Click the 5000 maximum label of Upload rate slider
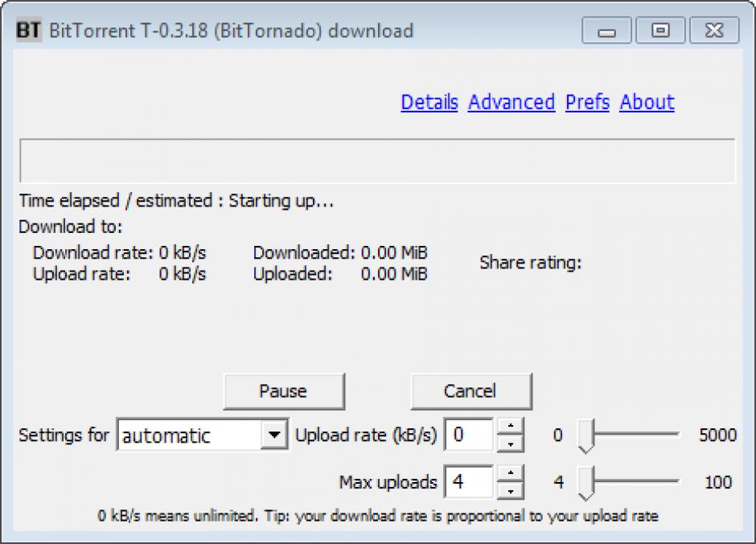The image size is (756, 544). pos(717,435)
